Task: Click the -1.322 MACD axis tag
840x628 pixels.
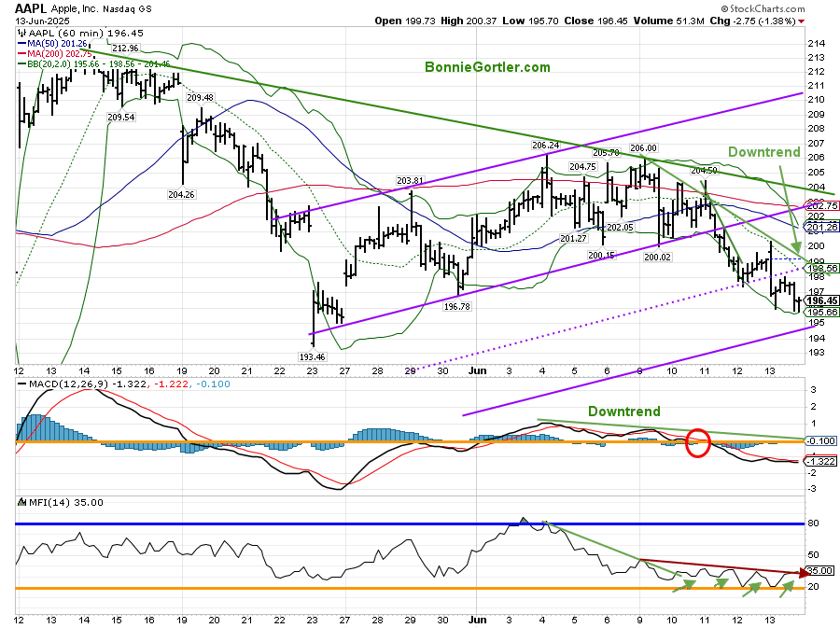Action: pyautogui.click(x=820, y=461)
